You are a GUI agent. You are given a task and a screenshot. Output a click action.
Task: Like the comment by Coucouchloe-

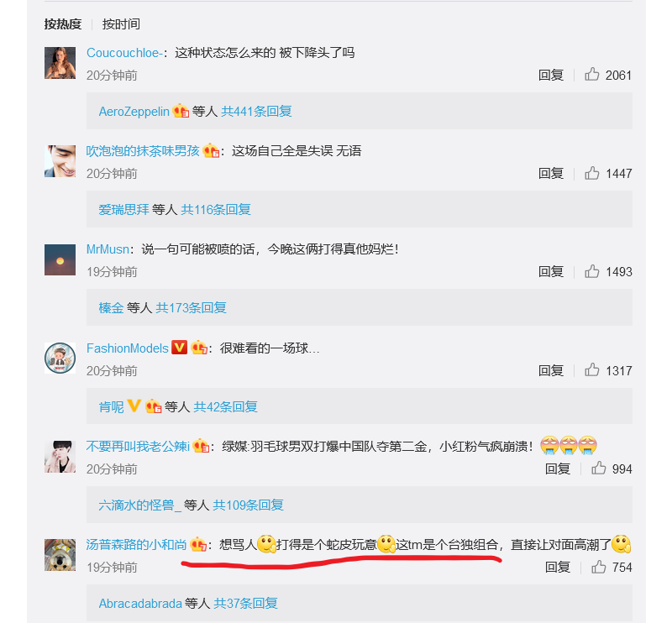(x=592, y=75)
